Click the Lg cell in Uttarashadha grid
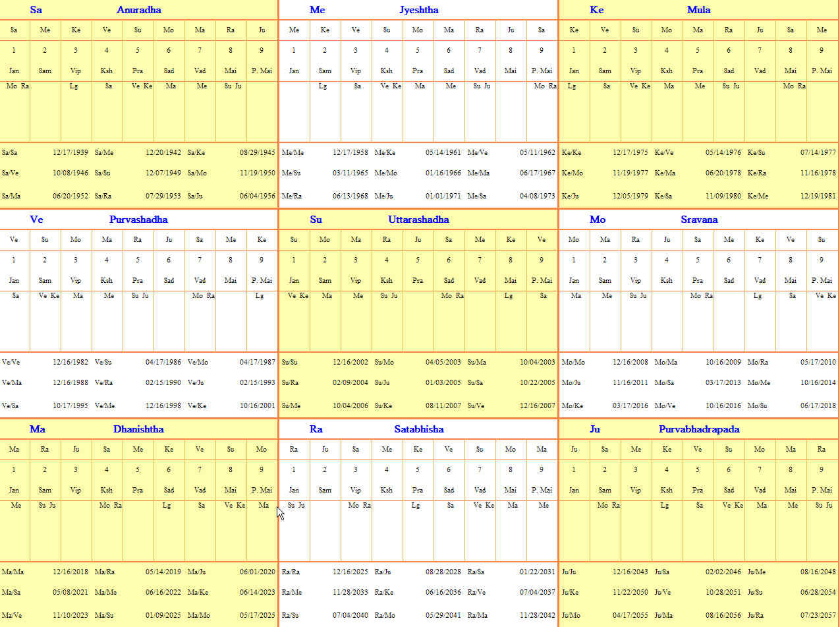Image resolution: width=840 pixels, height=627 pixels. tap(509, 295)
